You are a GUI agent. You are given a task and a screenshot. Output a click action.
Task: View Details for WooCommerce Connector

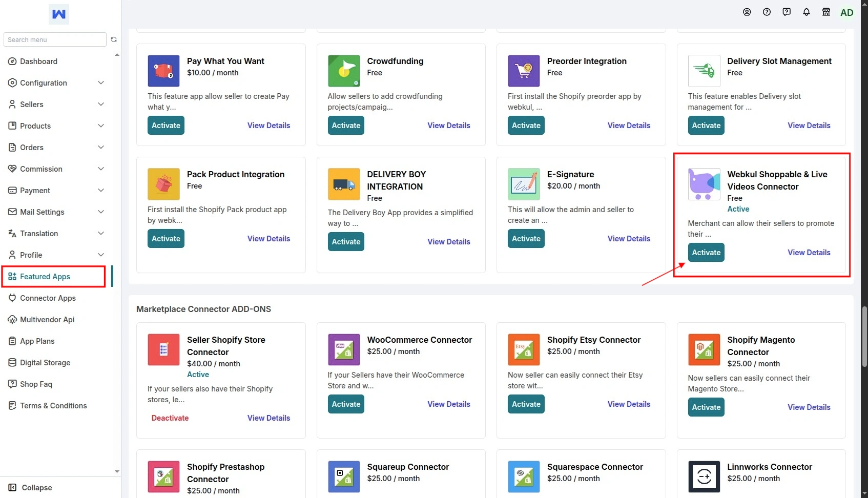(449, 404)
